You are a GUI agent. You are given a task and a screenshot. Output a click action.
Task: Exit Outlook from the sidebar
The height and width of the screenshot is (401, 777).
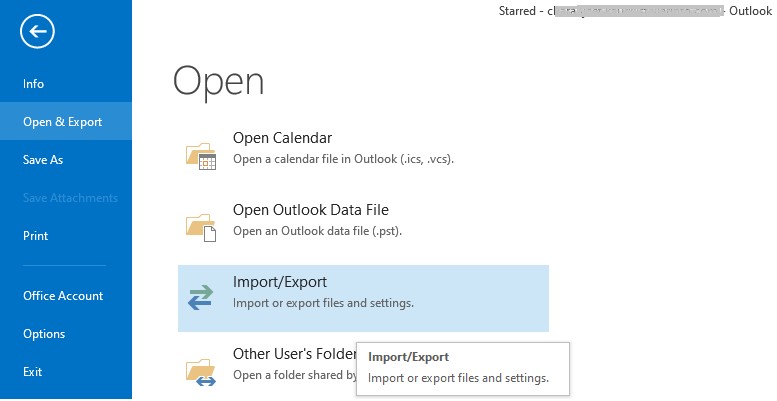[33, 372]
